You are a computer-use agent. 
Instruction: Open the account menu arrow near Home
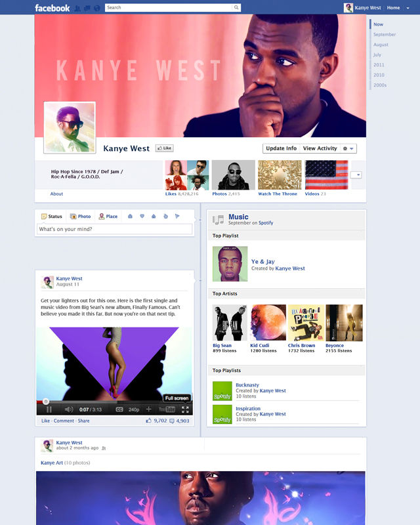coord(408,8)
